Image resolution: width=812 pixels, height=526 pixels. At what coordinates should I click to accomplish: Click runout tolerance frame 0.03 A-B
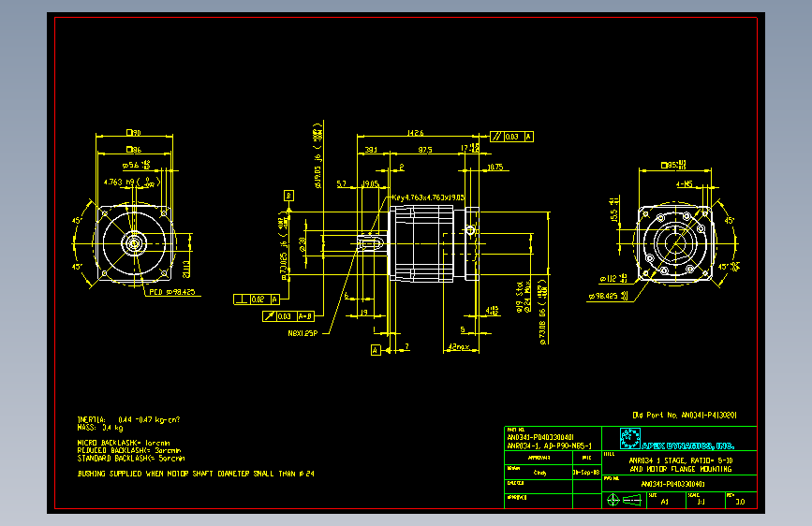tap(288, 315)
